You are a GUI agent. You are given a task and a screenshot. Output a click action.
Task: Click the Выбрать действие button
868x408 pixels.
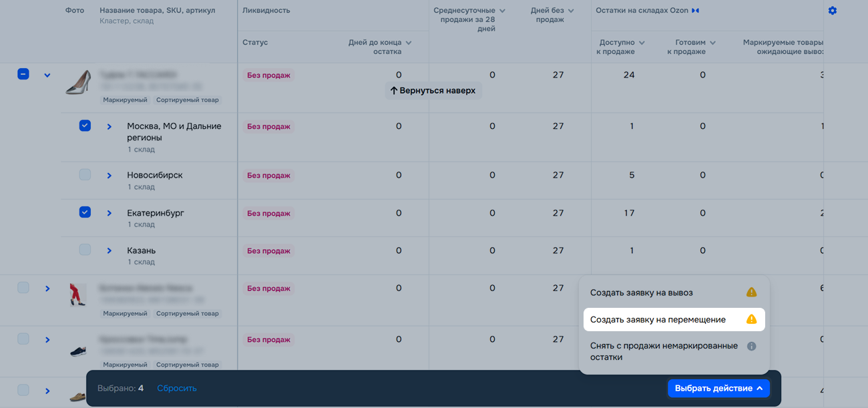[x=718, y=388]
